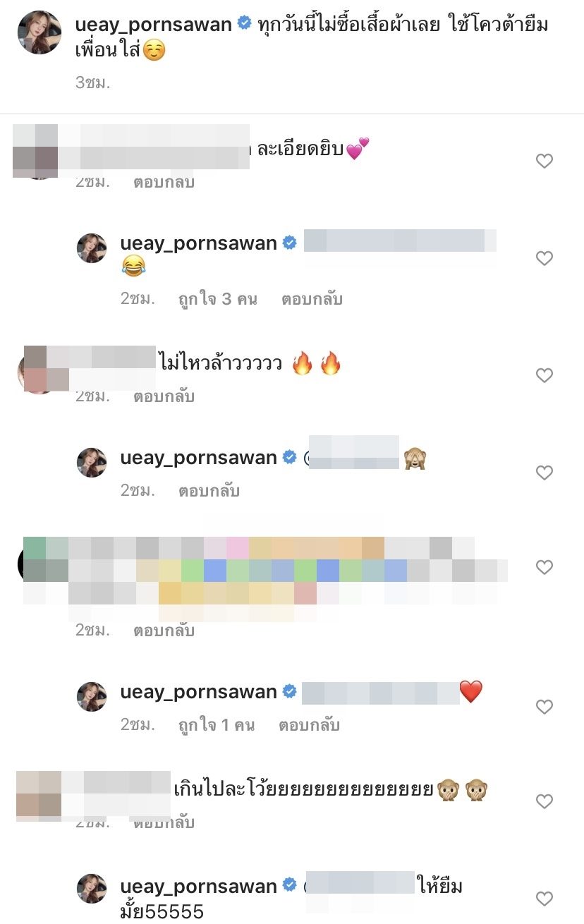Open username on the laughing emoji reply

point(199,244)
